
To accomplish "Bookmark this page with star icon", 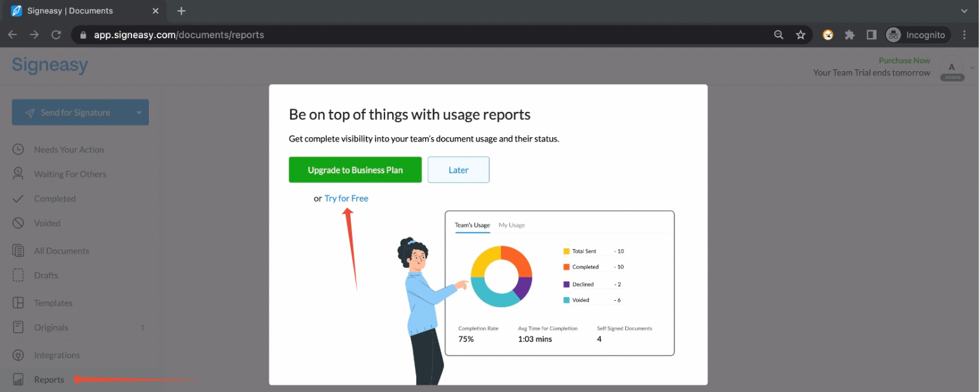I will tap(801, 35).
